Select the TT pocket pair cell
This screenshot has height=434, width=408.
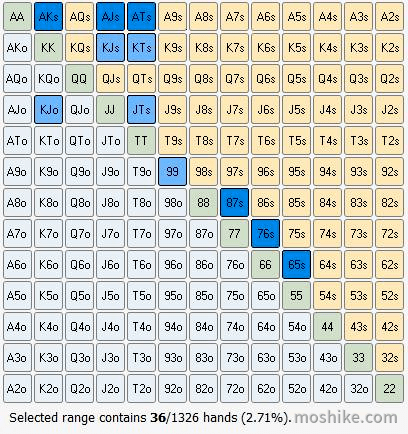pos(141,141)
